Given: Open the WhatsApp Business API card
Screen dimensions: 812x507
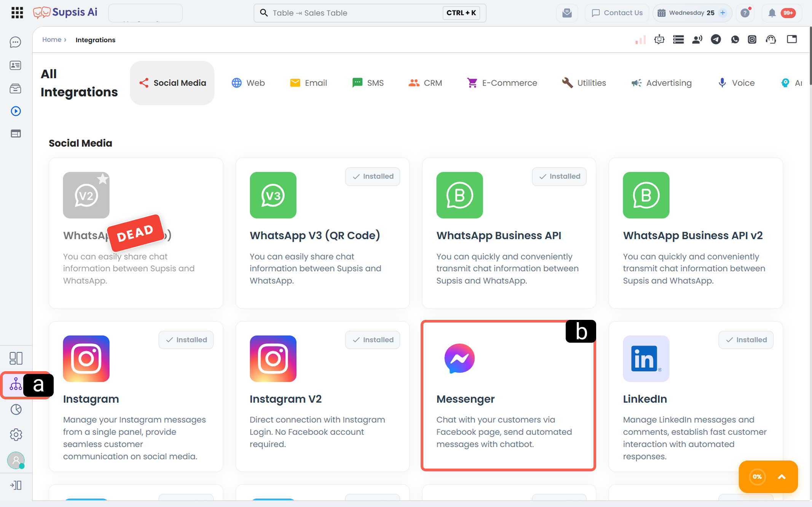Looking at the screenshot, I should coord(509,233).
